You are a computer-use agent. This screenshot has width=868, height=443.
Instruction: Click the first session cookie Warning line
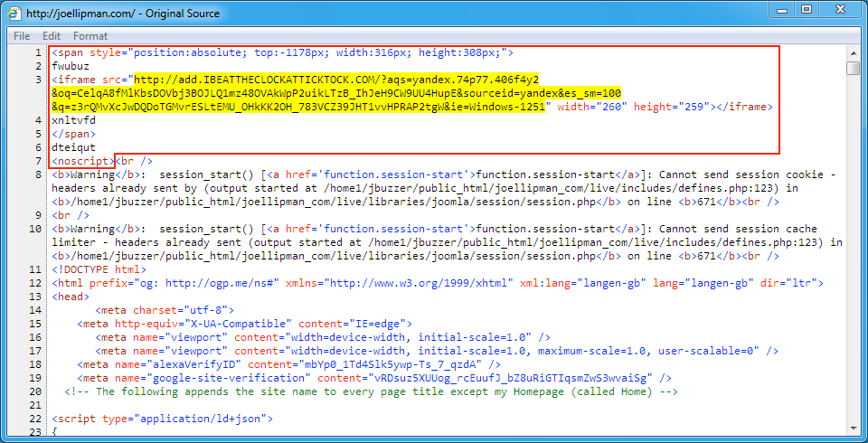[444, 188]
